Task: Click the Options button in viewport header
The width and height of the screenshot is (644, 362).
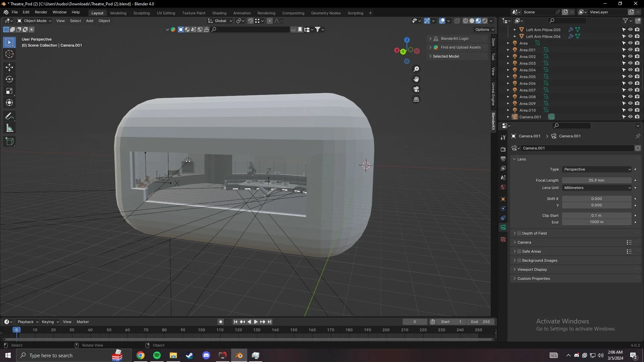Action: coord(484,29)
